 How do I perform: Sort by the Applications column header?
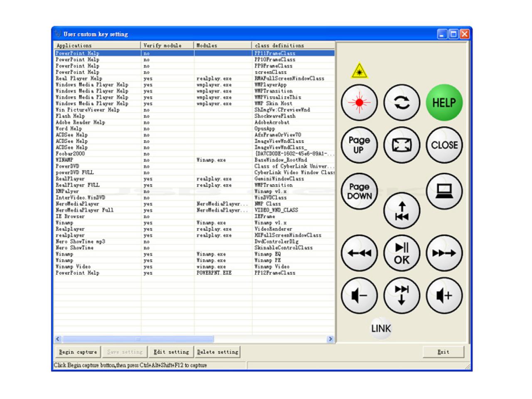point(97,45)
